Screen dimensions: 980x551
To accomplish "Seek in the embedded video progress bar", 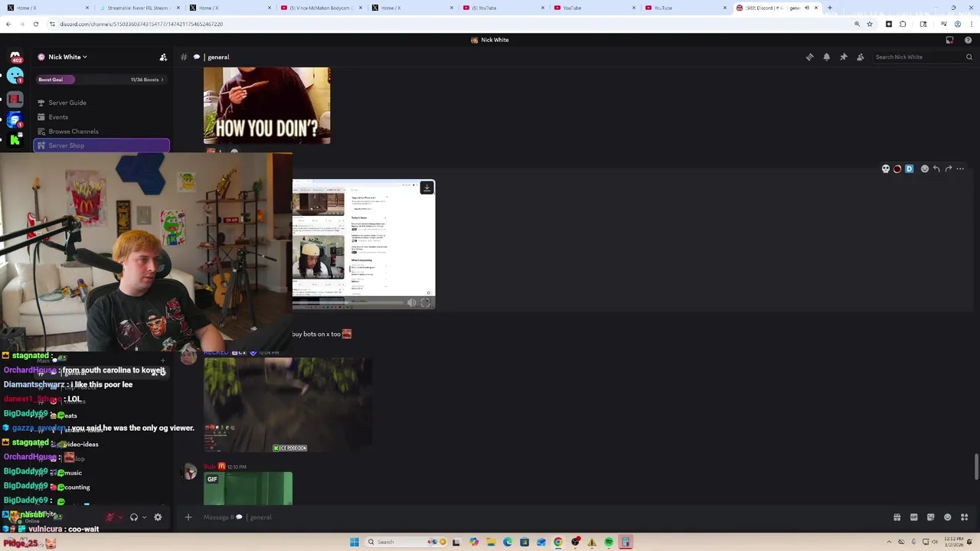I will point(348,303).
